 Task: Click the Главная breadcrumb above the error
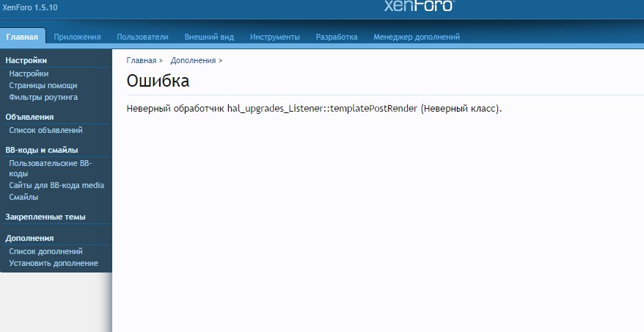click(x=142, y=60)
